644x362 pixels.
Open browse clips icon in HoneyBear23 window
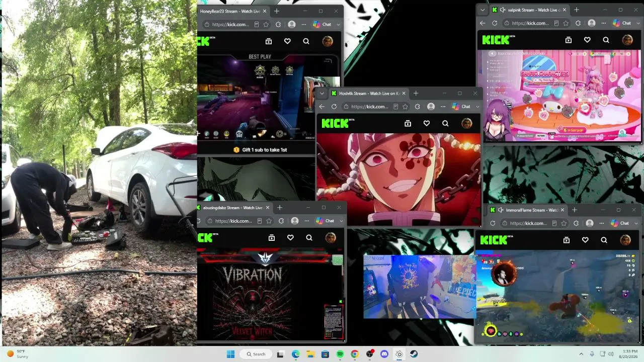tap(269, 41)
